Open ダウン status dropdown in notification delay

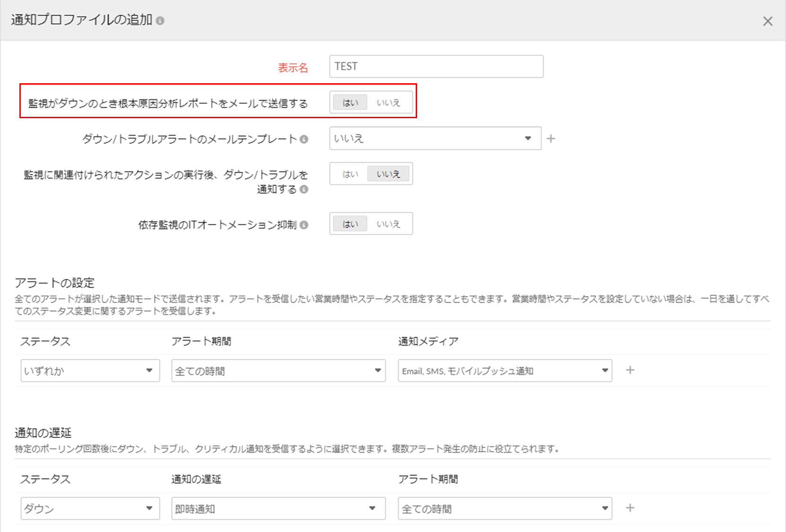(x=90, y=508)
